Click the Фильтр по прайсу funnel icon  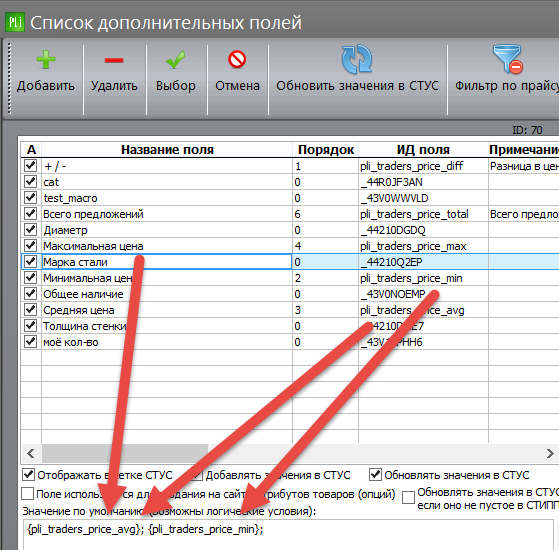(508, 59)
